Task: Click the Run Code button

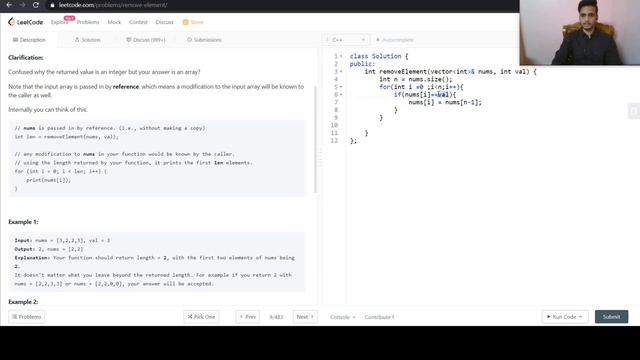Action: pyautogui.click(x=565, y=317)
